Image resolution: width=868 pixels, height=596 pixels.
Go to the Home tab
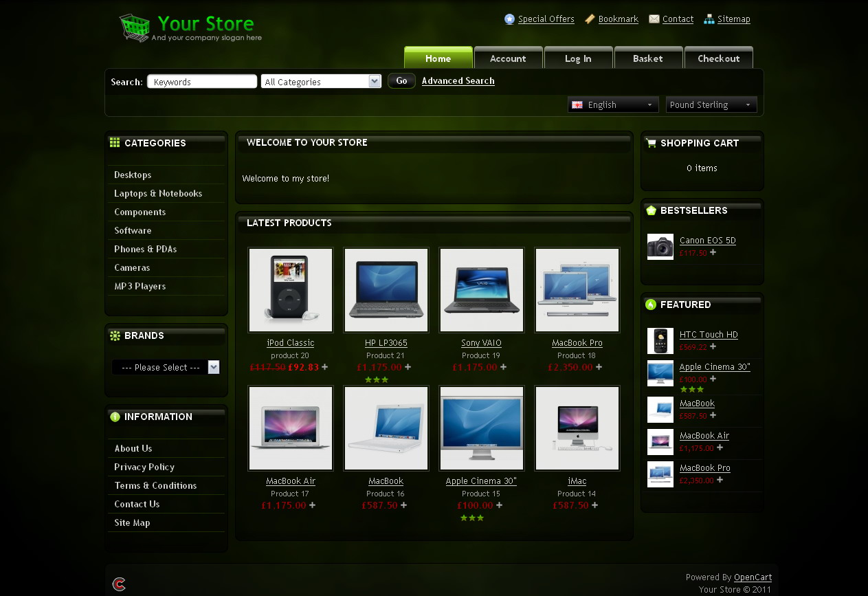pos(438,58)
